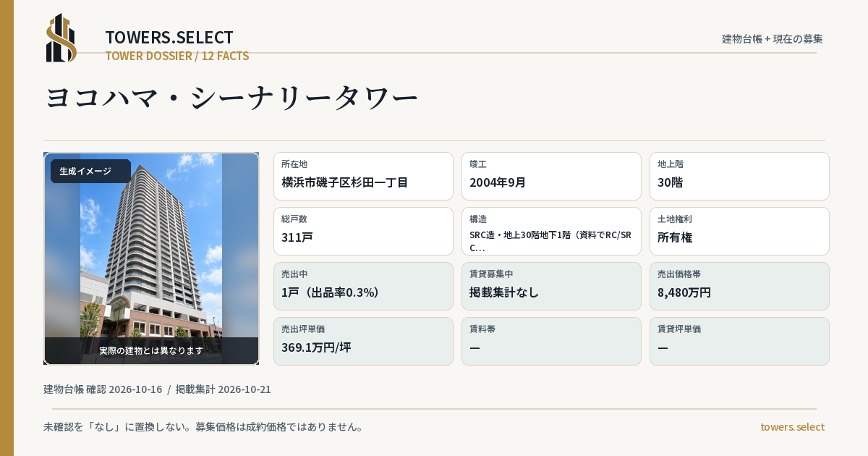Click the ヨコハマ・シーナリータワー title
Viewport: 868px width, 456px height.
(x=232, y=97)
